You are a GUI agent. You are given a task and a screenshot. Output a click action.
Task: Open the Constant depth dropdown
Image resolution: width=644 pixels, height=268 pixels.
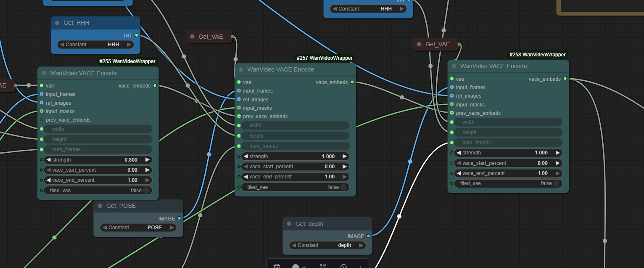(x=327, y=245)
